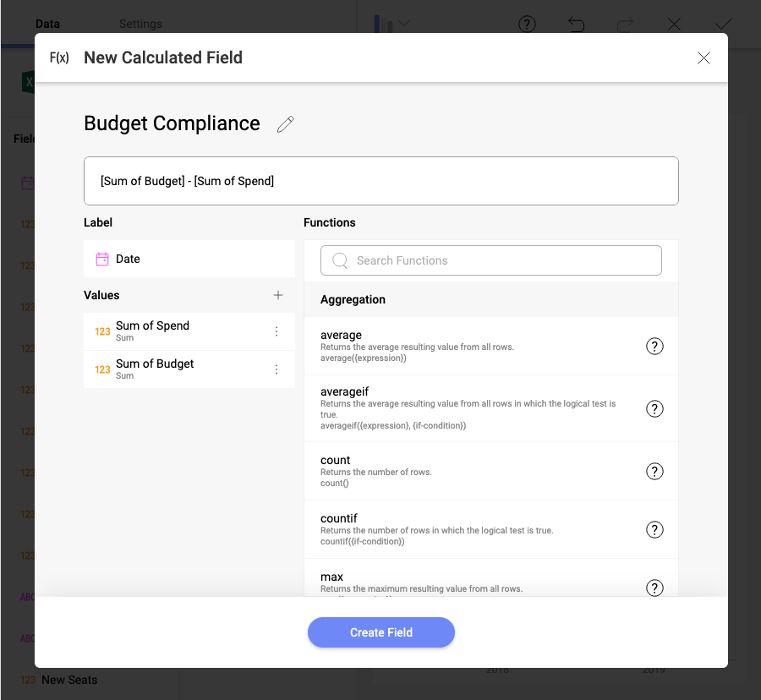This screenshot has width=761, height=700.
Task: Open help for the averageif function
Action: click(x=654, y=408)
